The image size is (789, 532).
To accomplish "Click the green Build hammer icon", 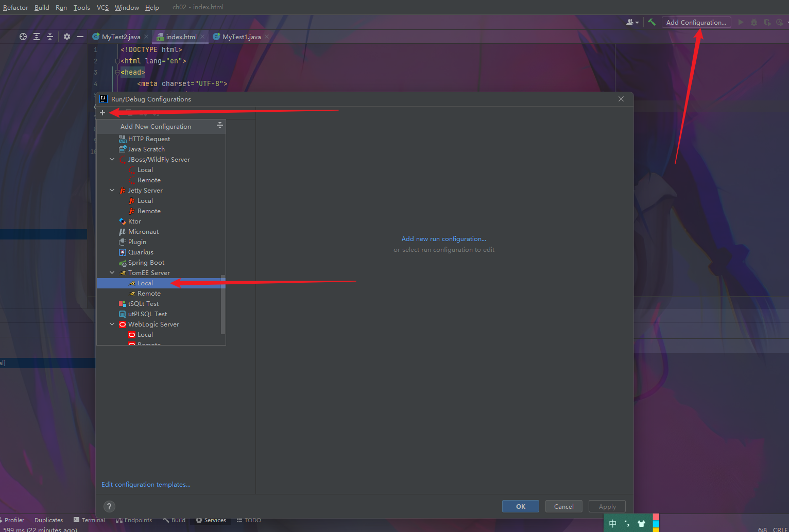I will pyautogui.click(x=651, y=22).
